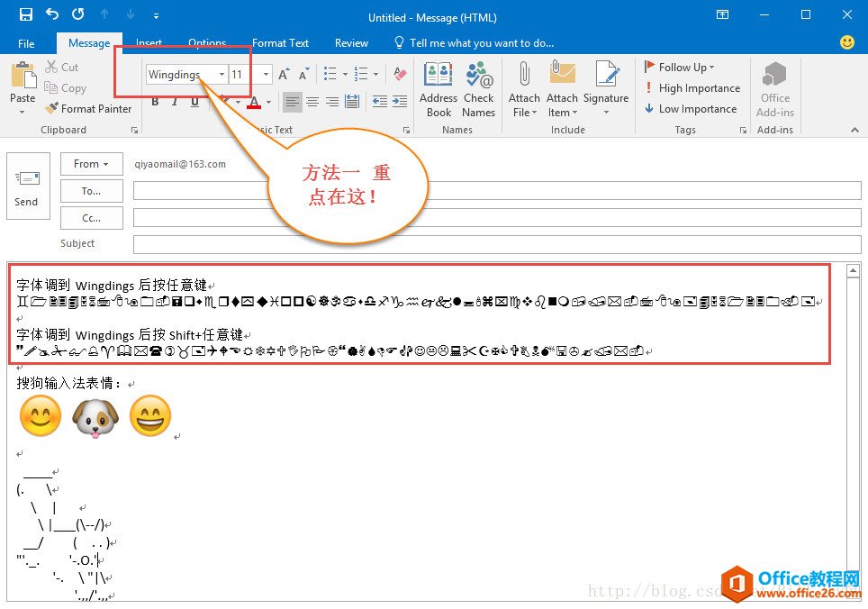
Task: Select the Format Painter tool
Action: pyautogui.click(x=88, y=109)
